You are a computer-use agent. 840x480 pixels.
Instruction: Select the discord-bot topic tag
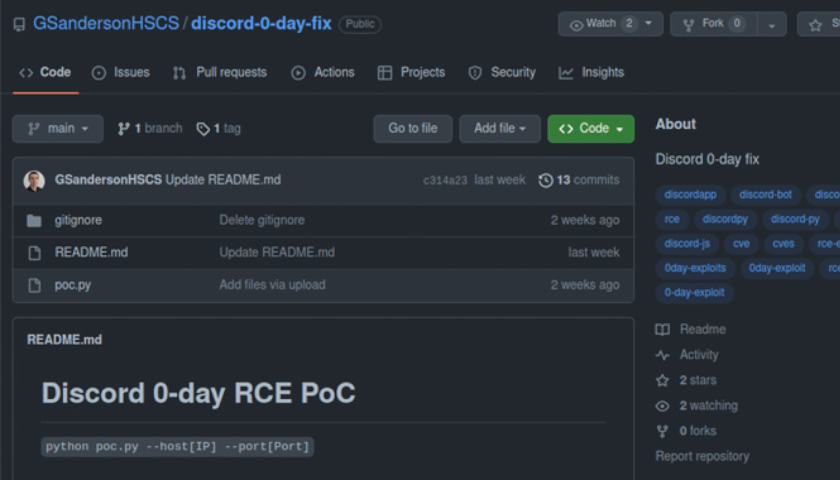tap(766, 194)
